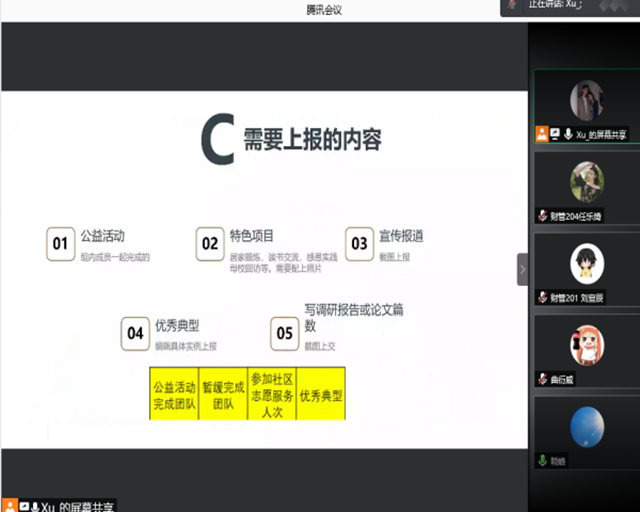The width and height of the screenshot is (640, 512).
Task: Click the 03 宣传报道 number box
Action: point(358,243)
